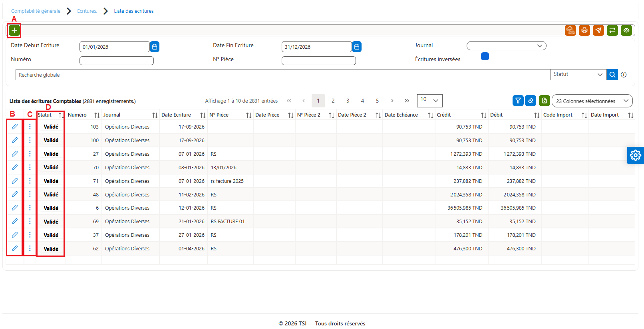Click the green Excel export icon
Viewport: 644px width, 329px height.
[x=545, y=101]
